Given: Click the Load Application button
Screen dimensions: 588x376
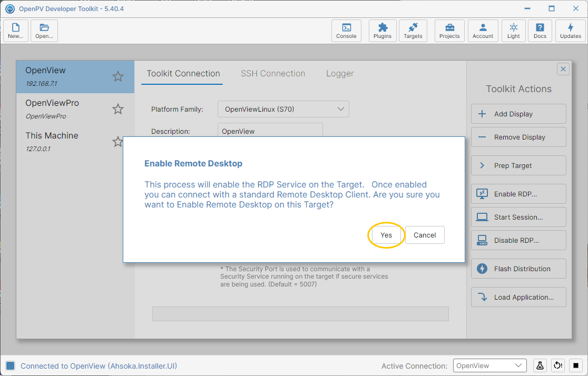Looking at the screenshot, I should (518, 298).
